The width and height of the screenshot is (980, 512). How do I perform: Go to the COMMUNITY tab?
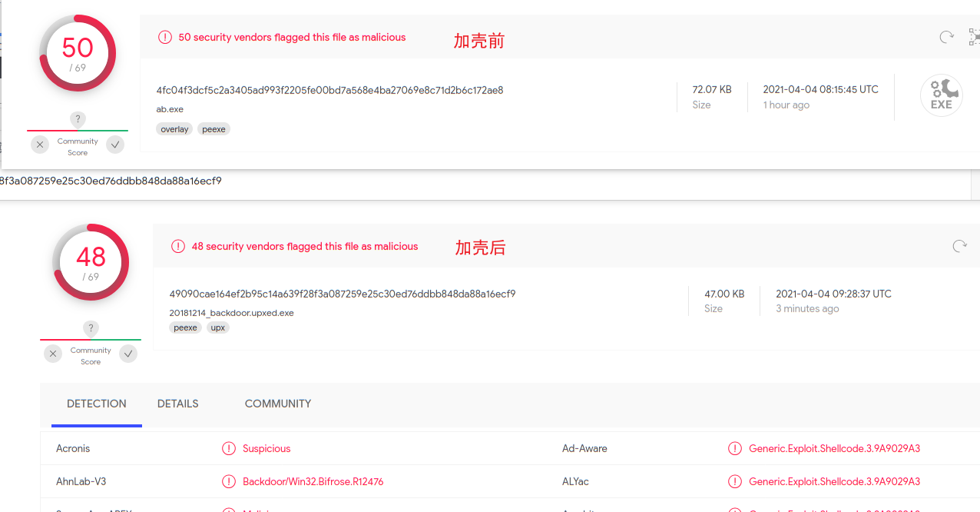coord(278,404)
